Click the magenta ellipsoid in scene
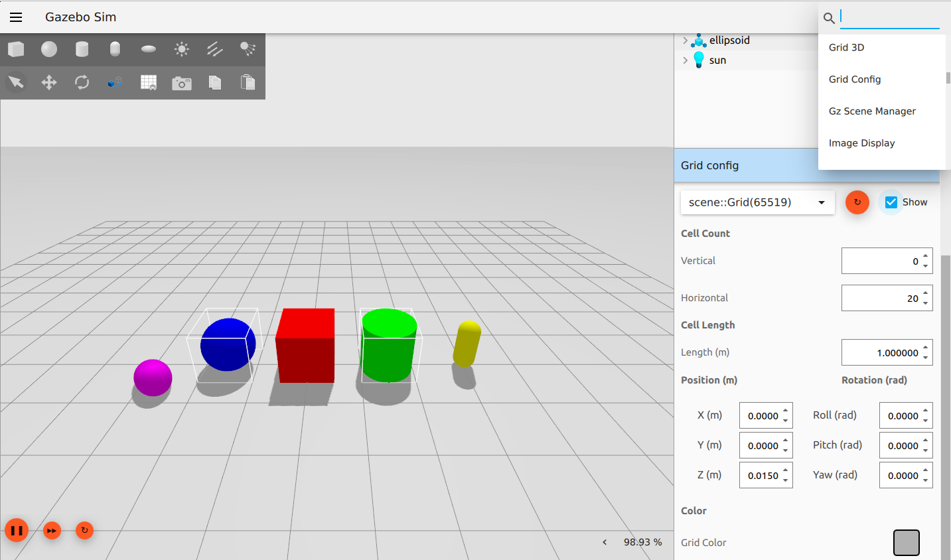 pyautogui.click(x=153, y=378)
